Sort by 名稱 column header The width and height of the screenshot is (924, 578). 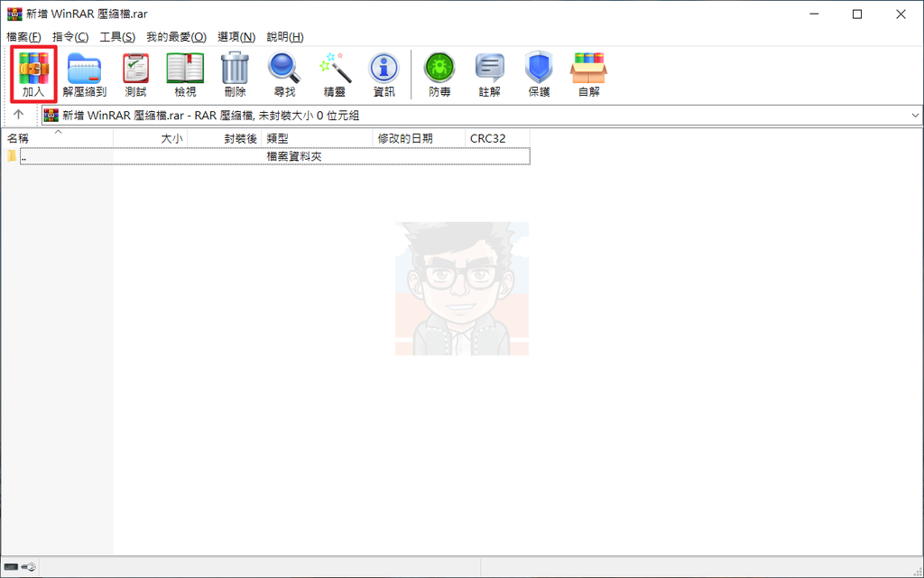(57, 138)
